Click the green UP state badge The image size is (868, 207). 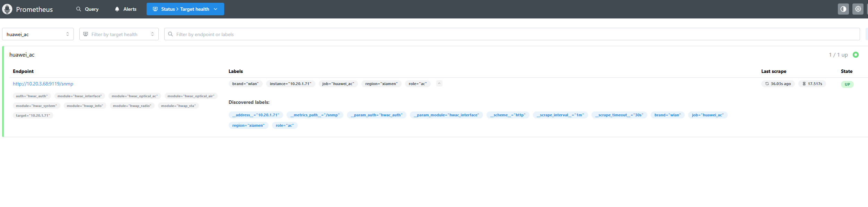[x=847, y=84]
